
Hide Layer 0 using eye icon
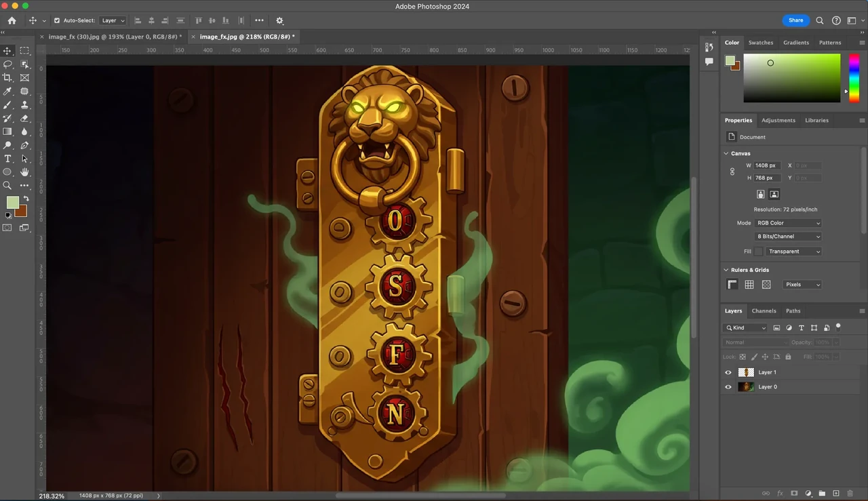728,387
